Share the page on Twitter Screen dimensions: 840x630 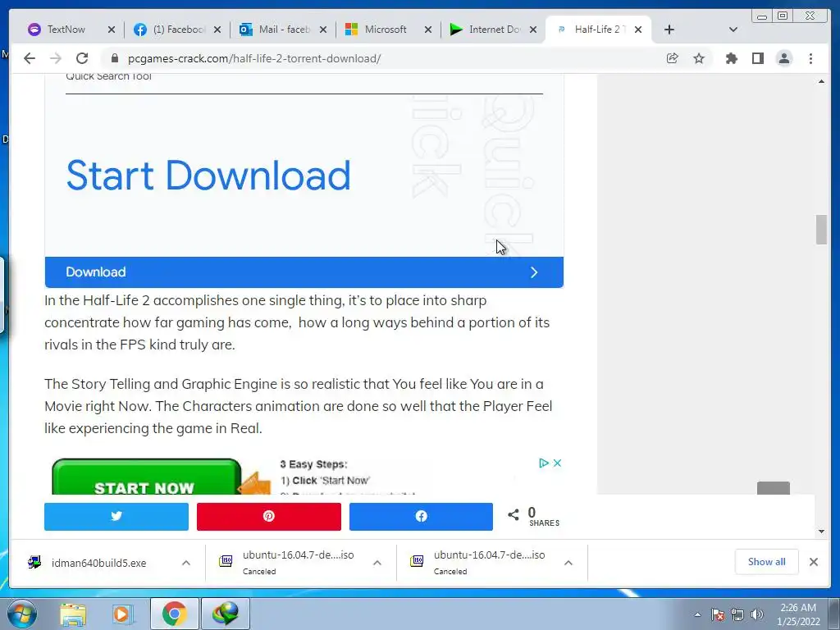[x=116, y=517]
